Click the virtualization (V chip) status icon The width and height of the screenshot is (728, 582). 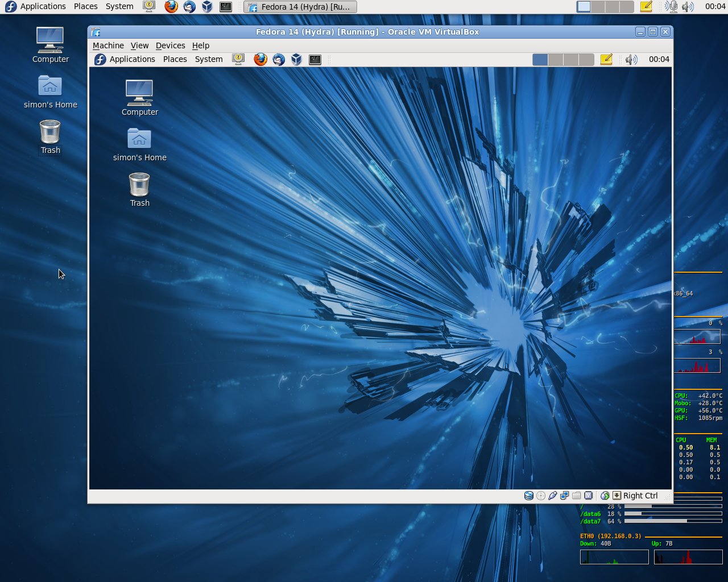(589, 496)
